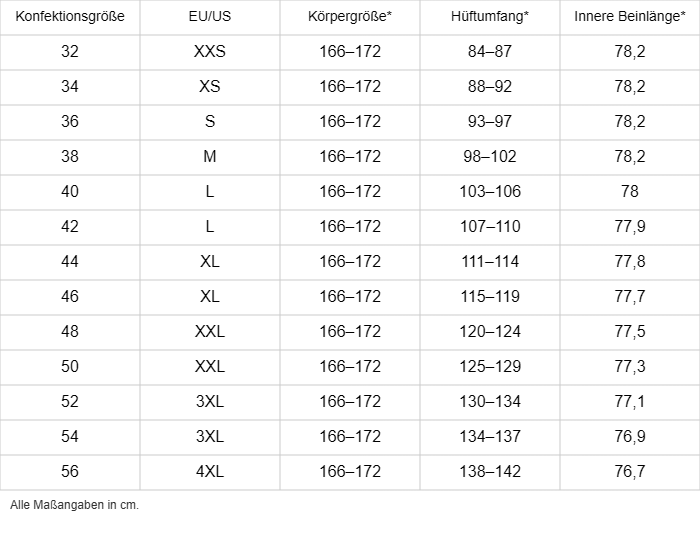Select size 32 in the first column
Screen dimensions: 700x550
(x=70, y=52)
